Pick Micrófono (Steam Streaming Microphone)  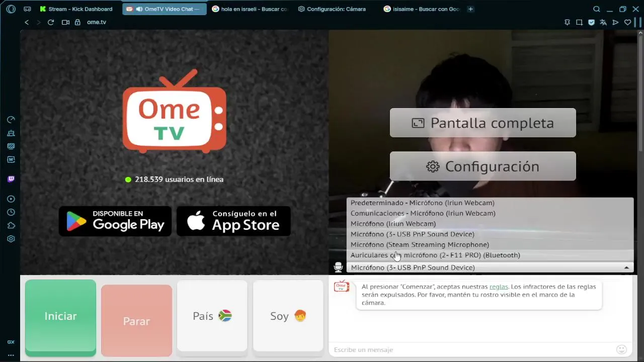(x=490, y=245)
